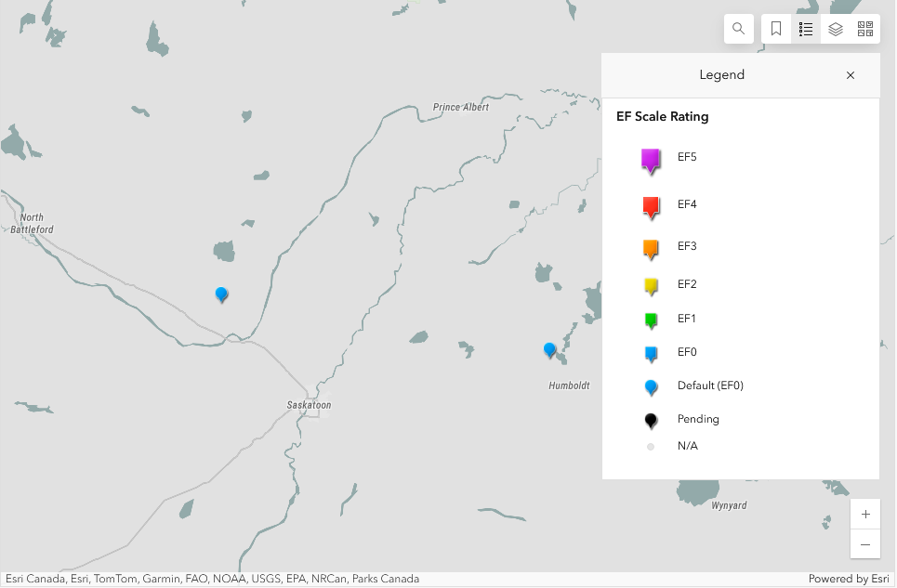
Task: Click the 'EF4' legend label
Action: 687,204
